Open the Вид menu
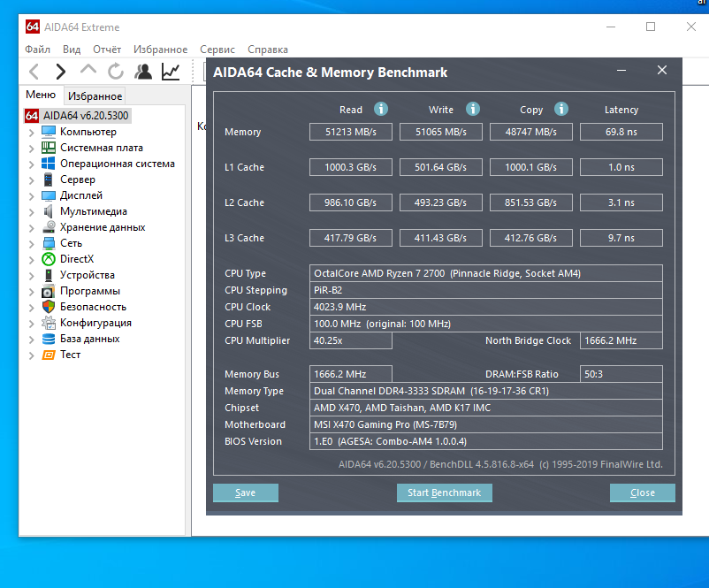The image size is (709, 588). (x=72, y=50)
